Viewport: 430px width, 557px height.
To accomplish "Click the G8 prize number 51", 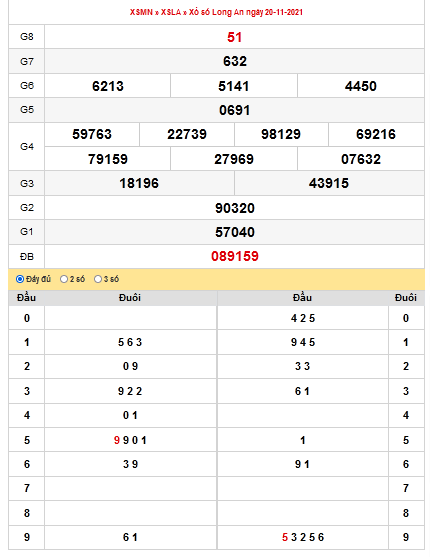I will (x=235, y=37).
